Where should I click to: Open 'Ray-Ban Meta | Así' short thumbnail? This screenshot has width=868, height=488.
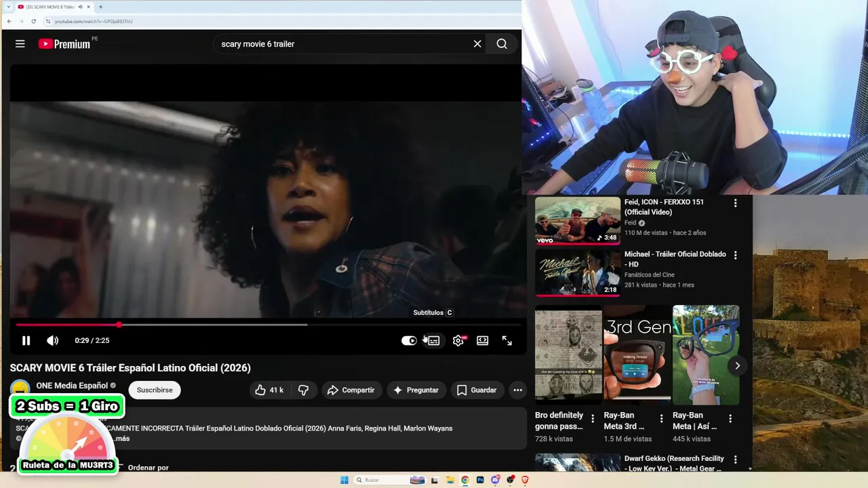coord(706,354)
